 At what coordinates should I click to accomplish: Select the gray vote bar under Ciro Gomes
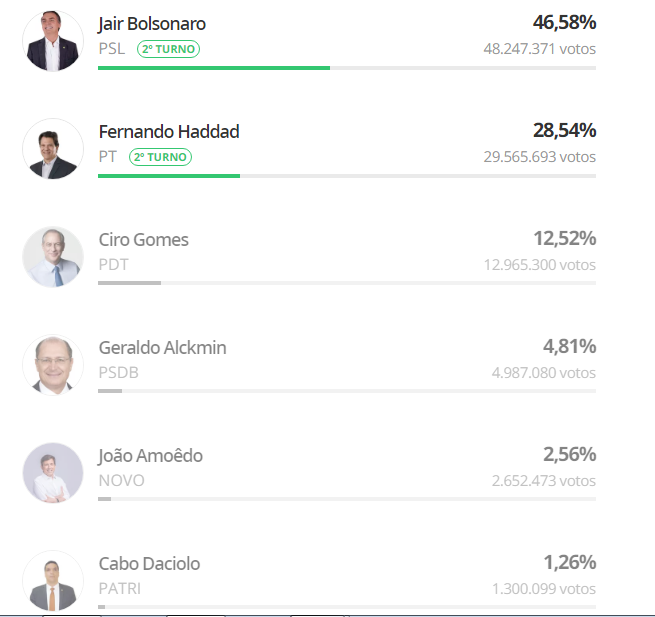point(129,283)
